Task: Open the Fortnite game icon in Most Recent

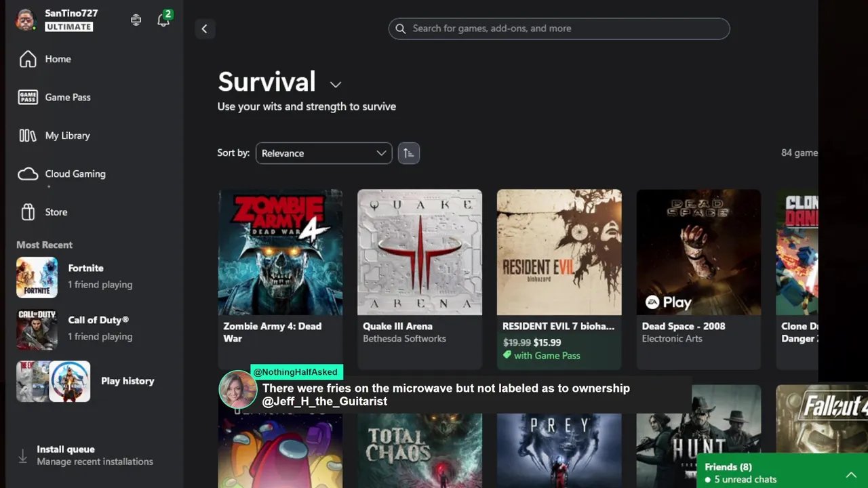Action: pyautogui.click(x=37, y=277)
